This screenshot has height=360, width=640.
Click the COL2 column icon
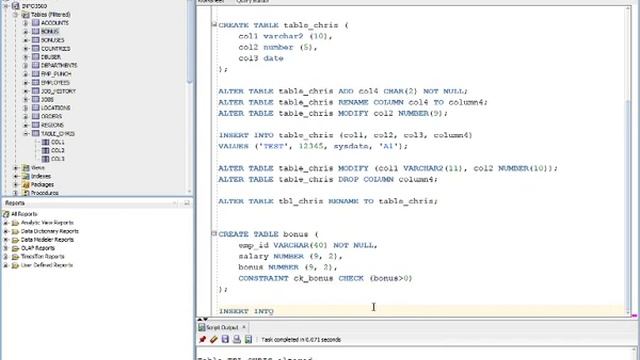point(46,151)
